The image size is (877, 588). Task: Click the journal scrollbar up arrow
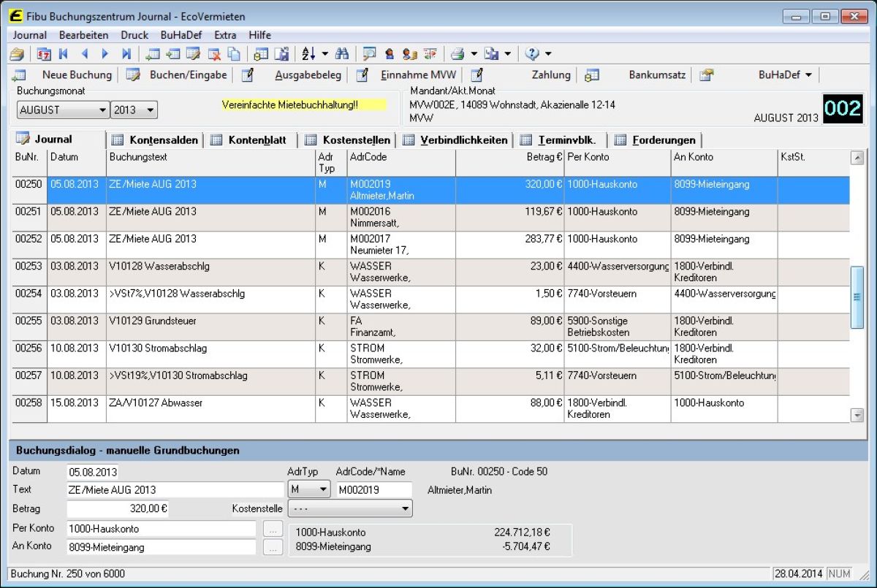857,158
